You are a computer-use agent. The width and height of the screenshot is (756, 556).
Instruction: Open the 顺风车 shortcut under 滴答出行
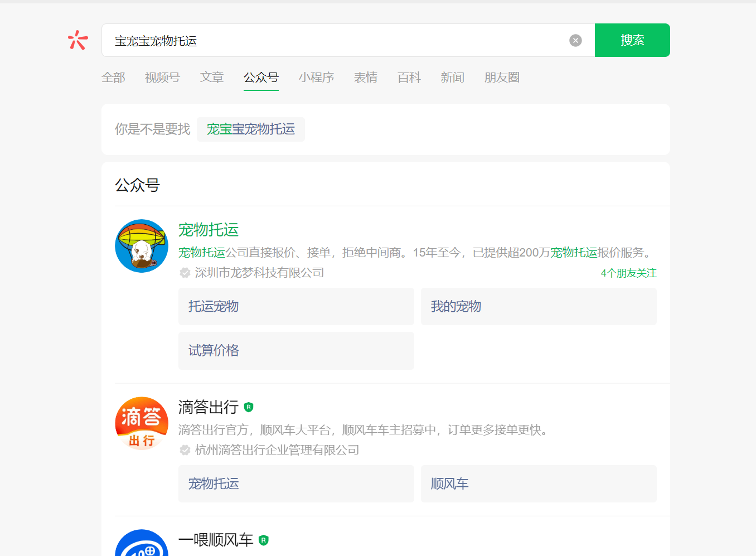tap(539, 484)
